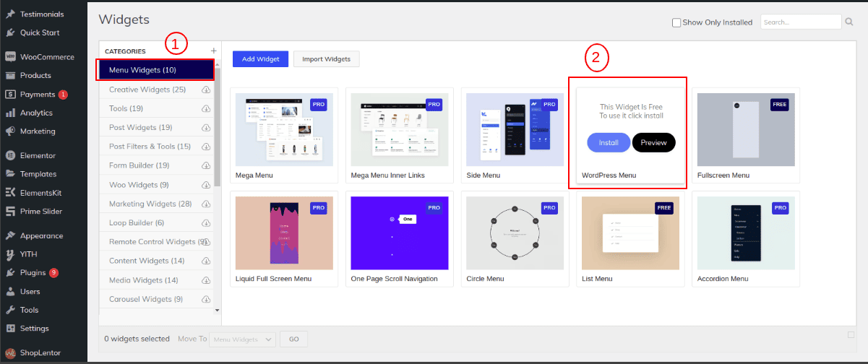Select the Liquid Full Screen Menu thumbnail
868x364 pixels.
[x=284, y=233]
